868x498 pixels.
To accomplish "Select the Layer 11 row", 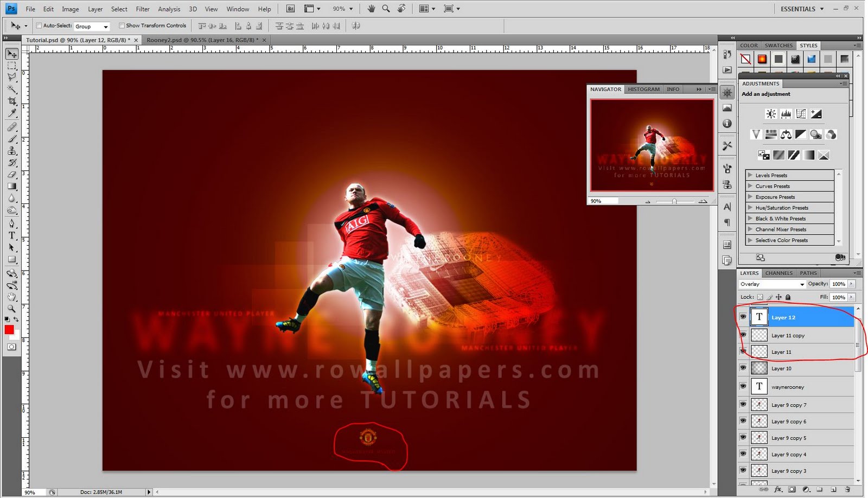I will [x=797, y=352].
